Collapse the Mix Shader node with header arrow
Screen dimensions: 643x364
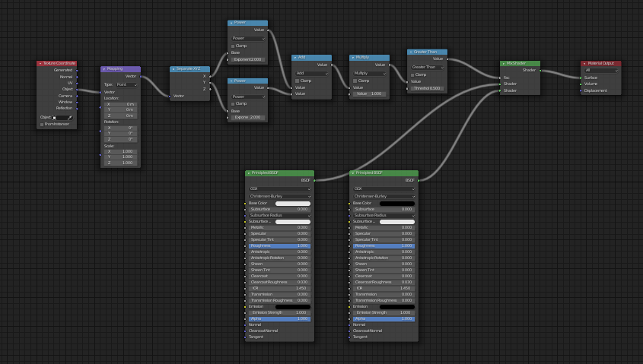(x=504, y=64)
